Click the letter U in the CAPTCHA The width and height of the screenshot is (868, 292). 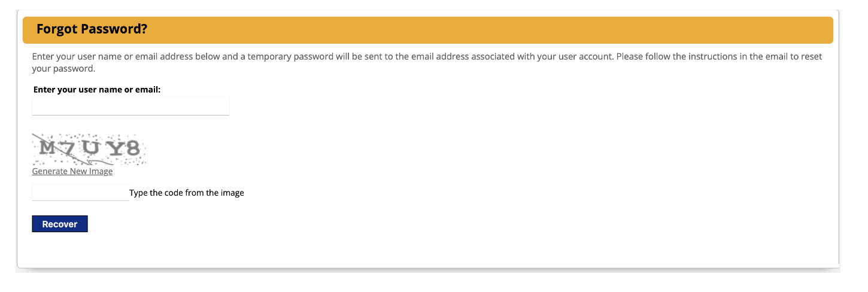pyautogui.click(x=92, y=148)
